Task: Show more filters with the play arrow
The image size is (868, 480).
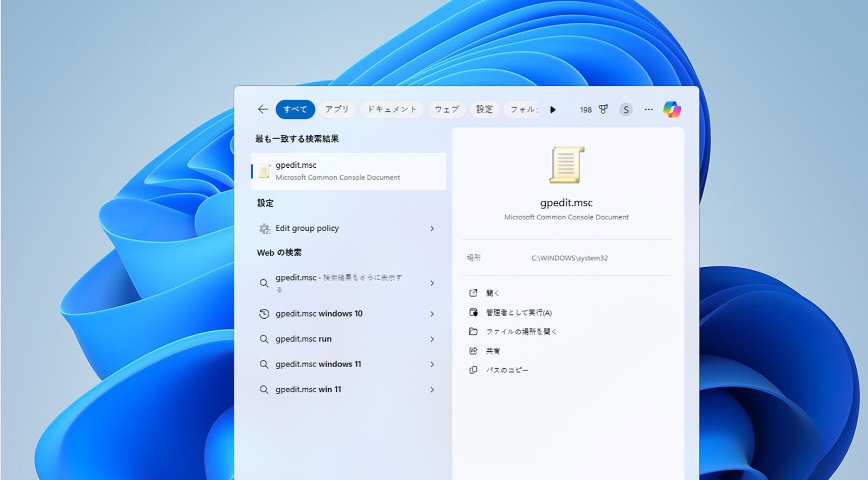Action: tap(553, 110)
